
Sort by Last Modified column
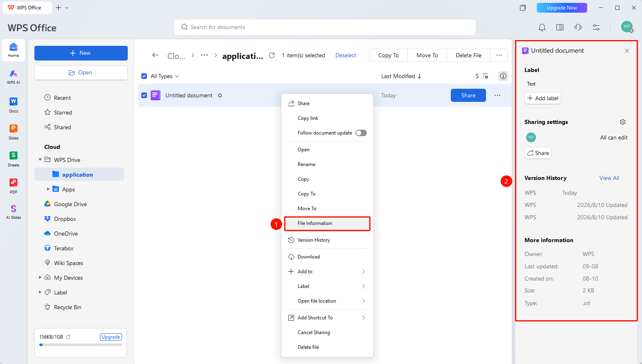[401, 76]
